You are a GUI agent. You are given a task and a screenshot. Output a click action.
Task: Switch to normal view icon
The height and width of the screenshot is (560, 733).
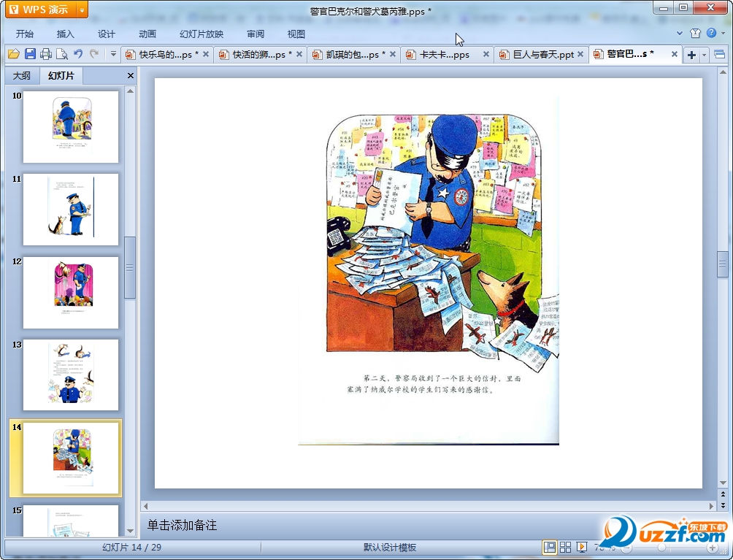point(550,547)
